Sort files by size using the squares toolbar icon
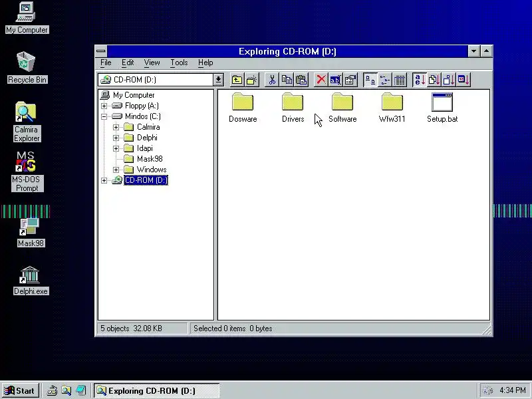532x399 pixels. (x=448, y=80)
